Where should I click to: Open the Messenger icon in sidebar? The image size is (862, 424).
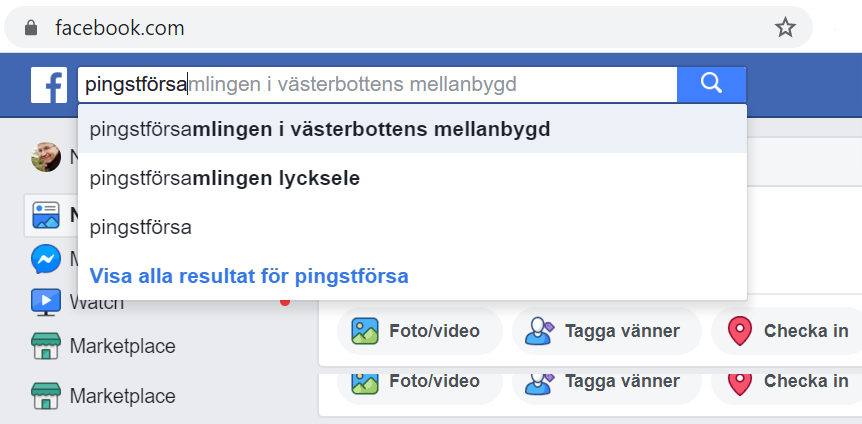(46, 260)
